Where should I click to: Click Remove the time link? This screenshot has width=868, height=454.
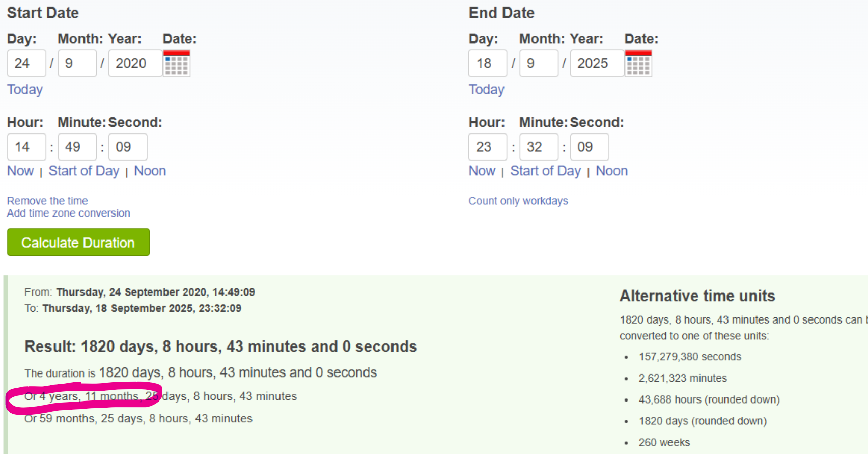pyautogui.click(x=47, y=201)
